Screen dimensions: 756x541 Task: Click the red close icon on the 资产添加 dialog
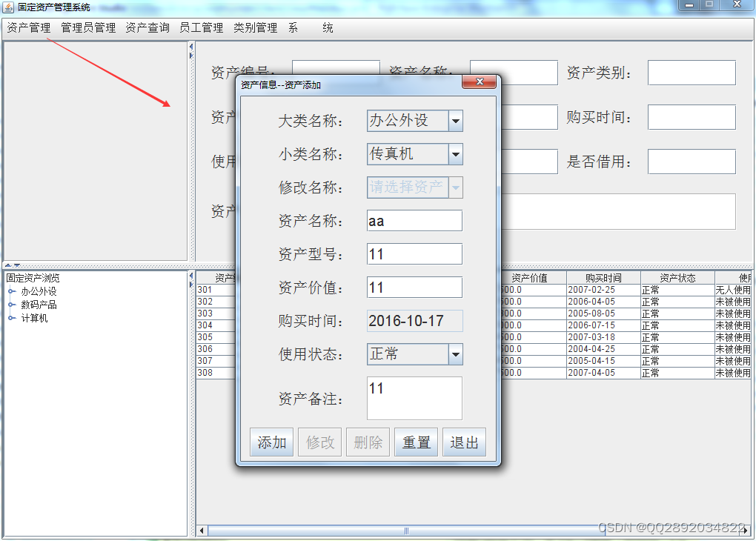pyautogui.click(x=480, y=82)
